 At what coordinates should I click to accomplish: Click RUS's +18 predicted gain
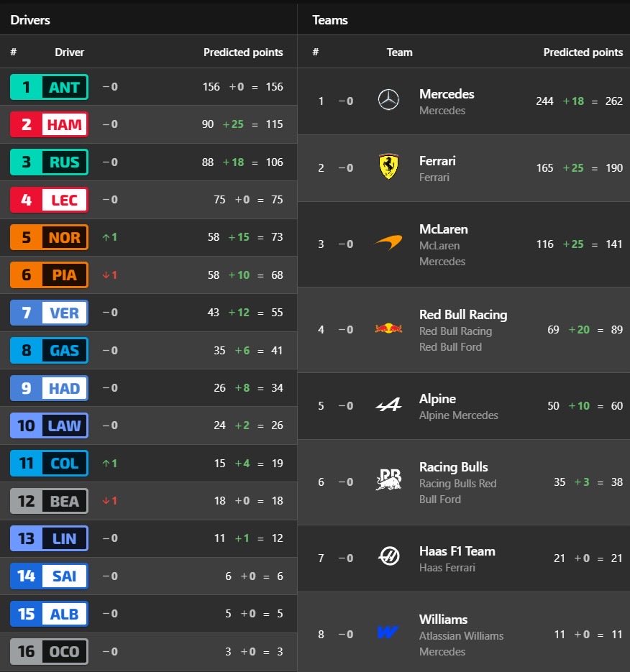point(233,162)
